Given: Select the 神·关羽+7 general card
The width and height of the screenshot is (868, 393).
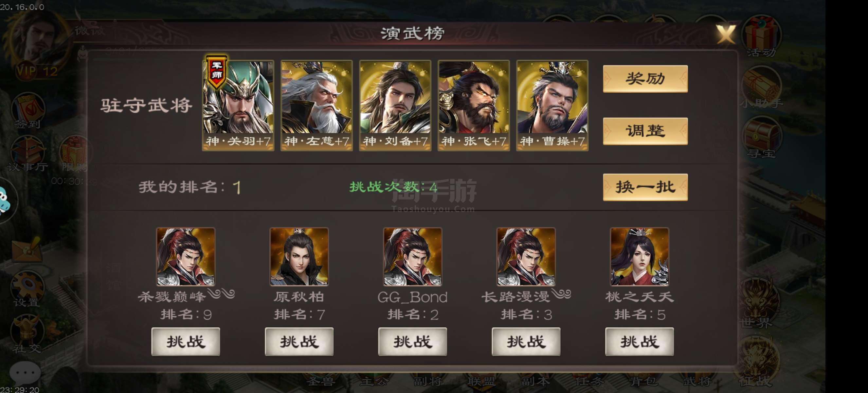Looking at the screenshot, I should coord(238,105).
